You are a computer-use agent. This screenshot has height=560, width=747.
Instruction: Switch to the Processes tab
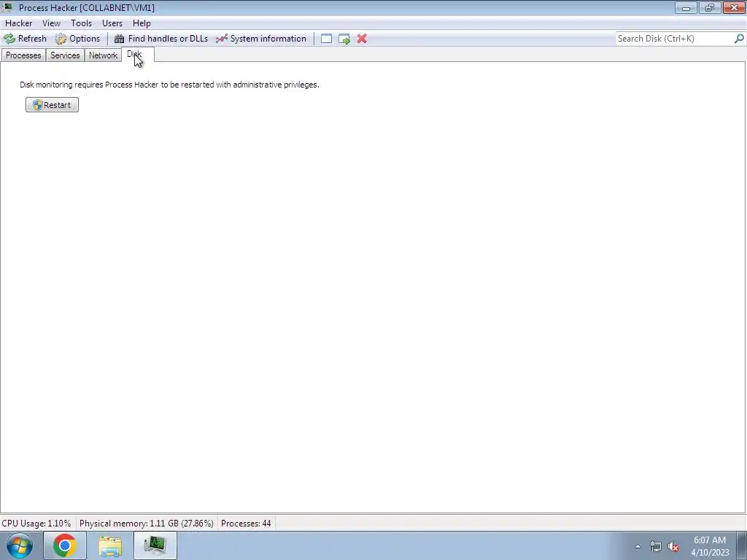(x=23, y=55)
